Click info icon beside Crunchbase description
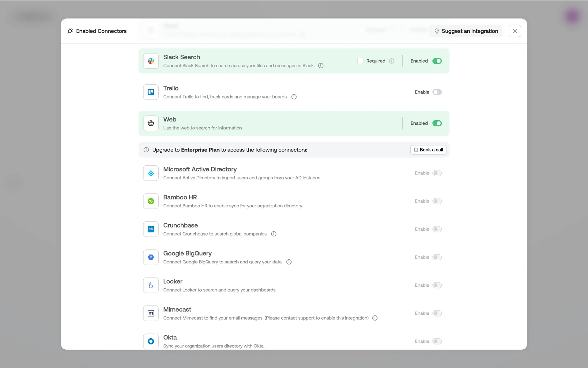 (274, 234)
